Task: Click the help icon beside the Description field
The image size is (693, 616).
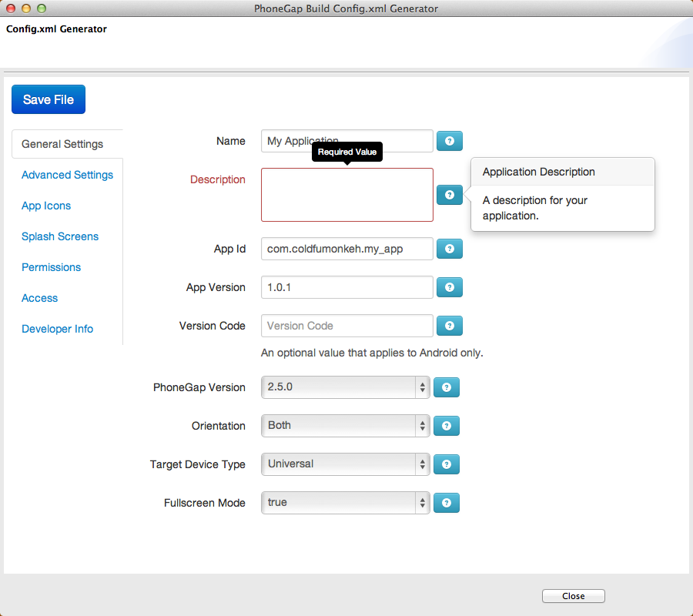Action: tap(450, 195)
